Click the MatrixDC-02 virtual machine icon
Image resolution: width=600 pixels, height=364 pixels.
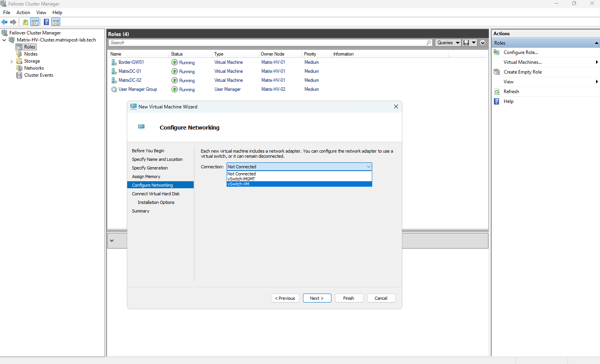(x=114, y=80)
